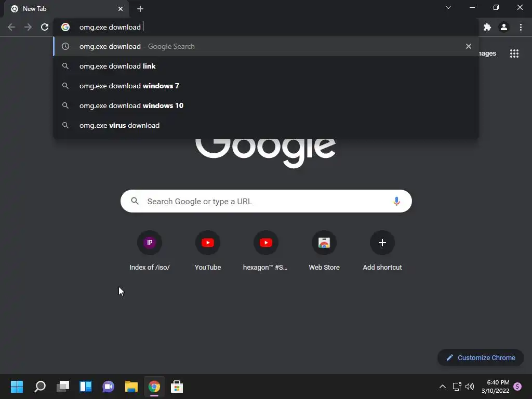Image resolution: width=532 pixels, height=399 pixels.
Task: Choose suggestion omg.exe virus download
Action: (265, 125)
